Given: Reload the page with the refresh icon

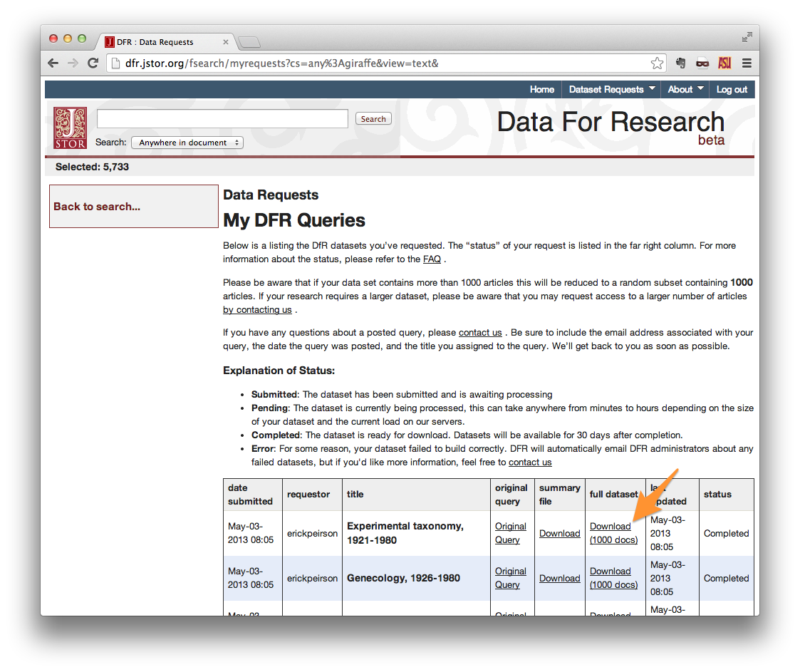Looking at the screenshot, I should 93,63.
